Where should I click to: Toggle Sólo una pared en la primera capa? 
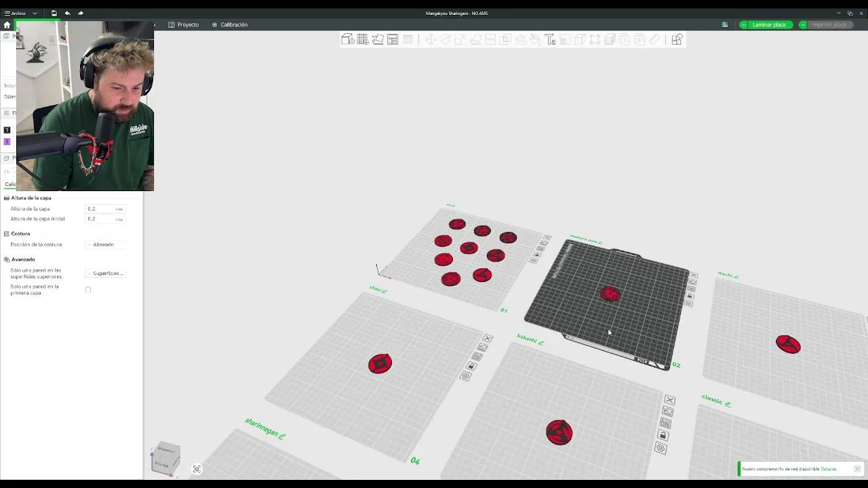tap(88, 289)
